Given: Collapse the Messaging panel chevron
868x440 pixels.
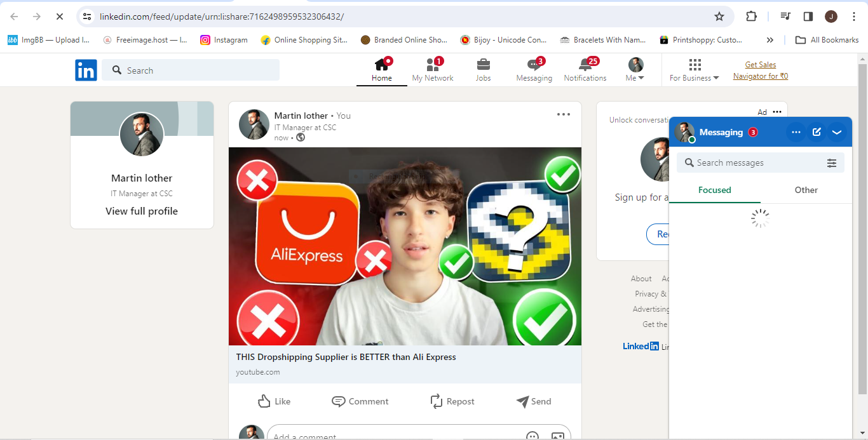Looking at the screenshot, I should tap(837, 132).
